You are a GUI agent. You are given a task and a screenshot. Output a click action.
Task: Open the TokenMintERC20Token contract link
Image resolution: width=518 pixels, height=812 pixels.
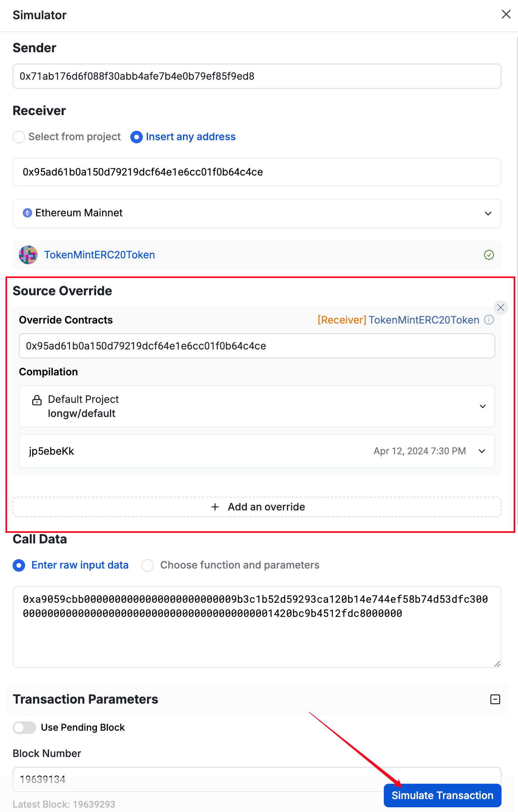pos(100,255)
